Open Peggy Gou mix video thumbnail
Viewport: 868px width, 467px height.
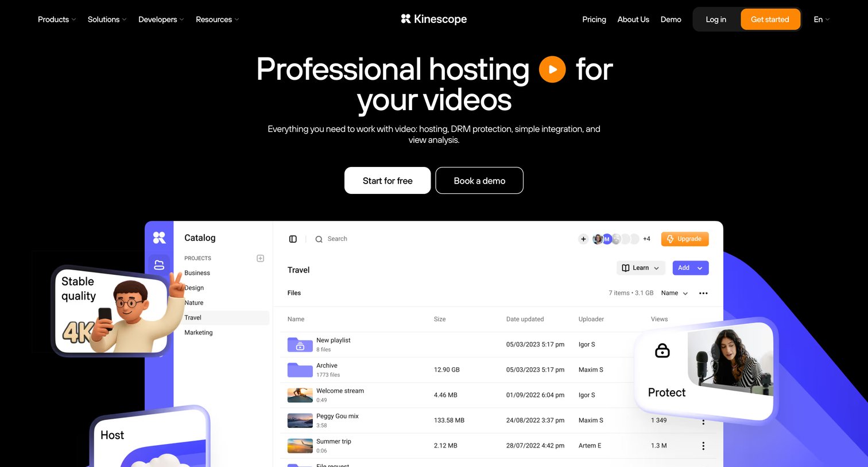click(x=300, y=421)
